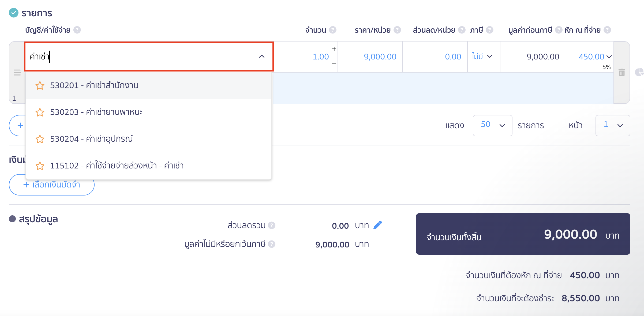The height and width of the screenshot is (316, 644).
Task: Open help icon next to มูลค่าก่อนภาษี
Action: tap(559, 30)
